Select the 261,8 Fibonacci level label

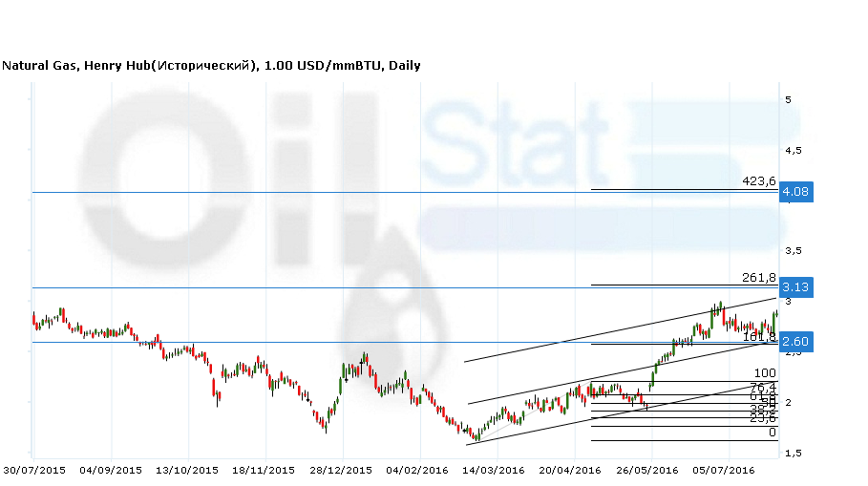coord(758,278)
